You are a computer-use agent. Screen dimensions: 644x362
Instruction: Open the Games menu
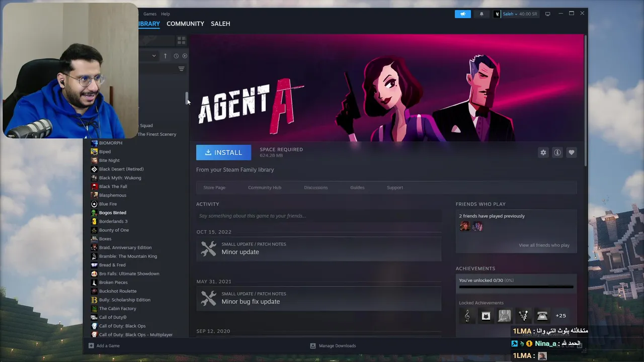pyautogui.click(x=149, y=14)
